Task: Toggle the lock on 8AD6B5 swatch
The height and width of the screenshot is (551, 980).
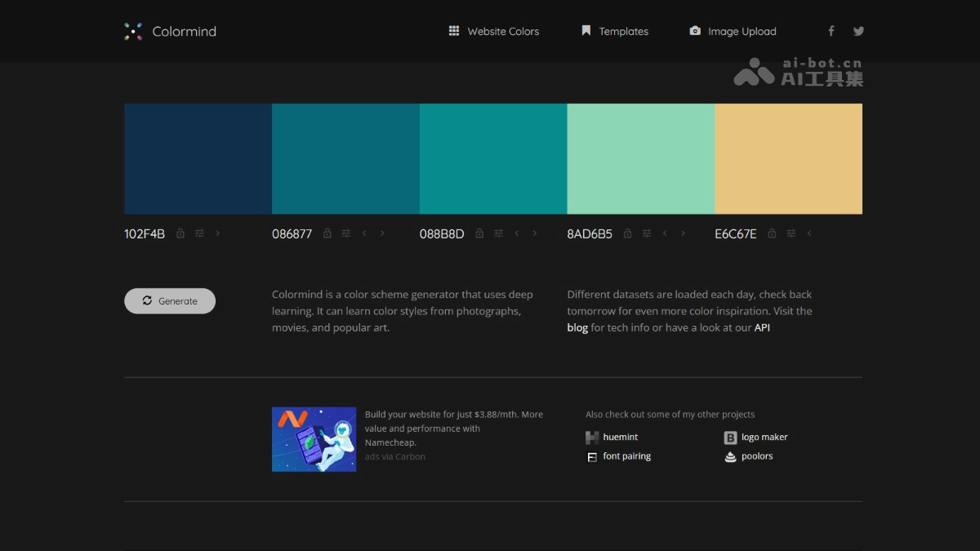Action: pos(627,233)
